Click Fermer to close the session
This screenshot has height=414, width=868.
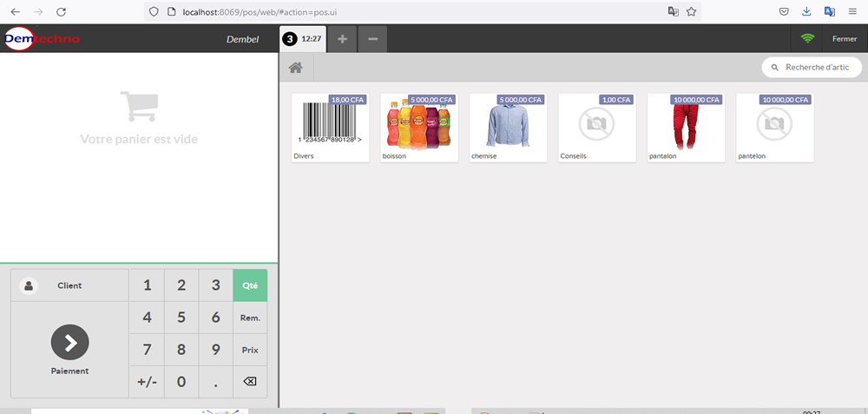844,39
